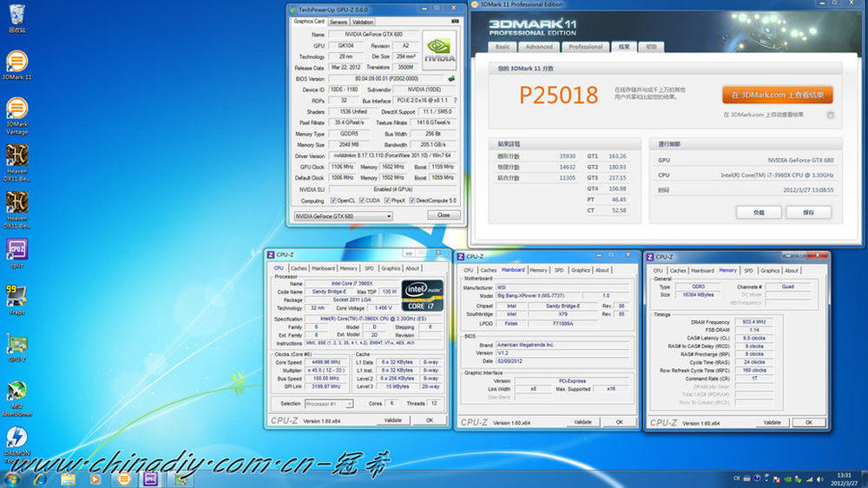Open the Processor #1 selection dropdown

(329, 404)
